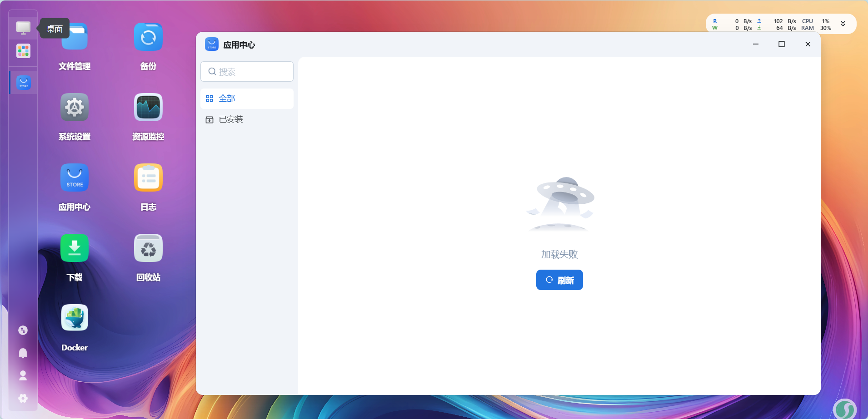This screenshot has width=868, height=419.
Task: Select the running App Center icon in sidebar
Action: click(x=24, y=83)
